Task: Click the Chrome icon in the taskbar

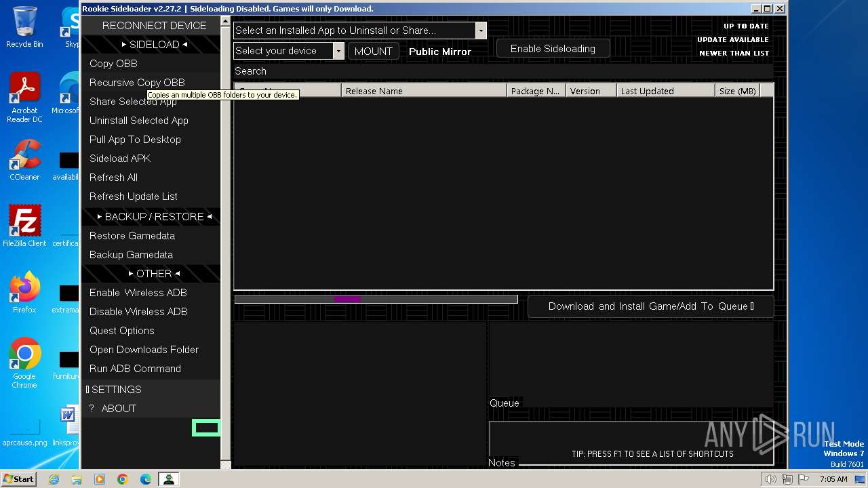Action: tap(123, 479)
